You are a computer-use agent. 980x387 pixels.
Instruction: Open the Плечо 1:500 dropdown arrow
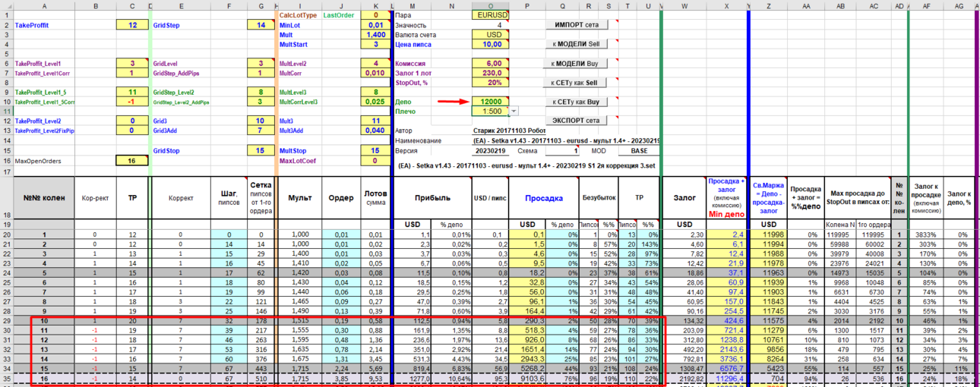click(514, 112)
